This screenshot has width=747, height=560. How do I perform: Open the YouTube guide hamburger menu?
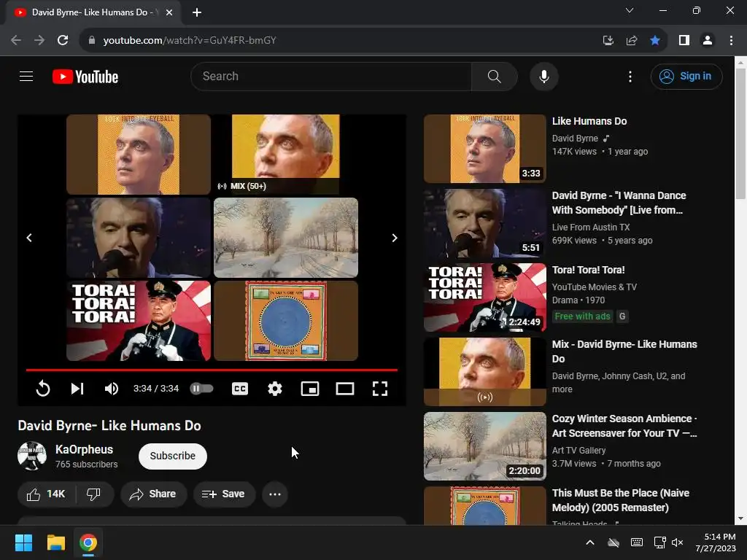[x=26, y=76]
